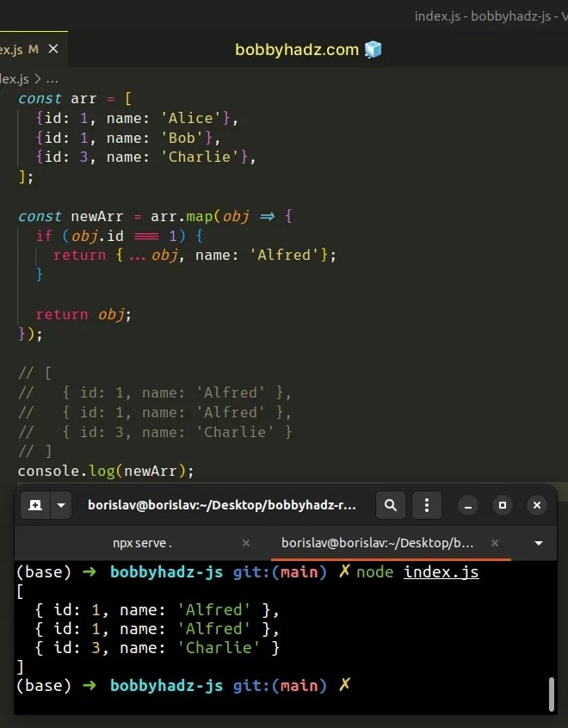Click the breadcrumb ellipsis after index.js
568x728 pixels.
pos(52,79)
